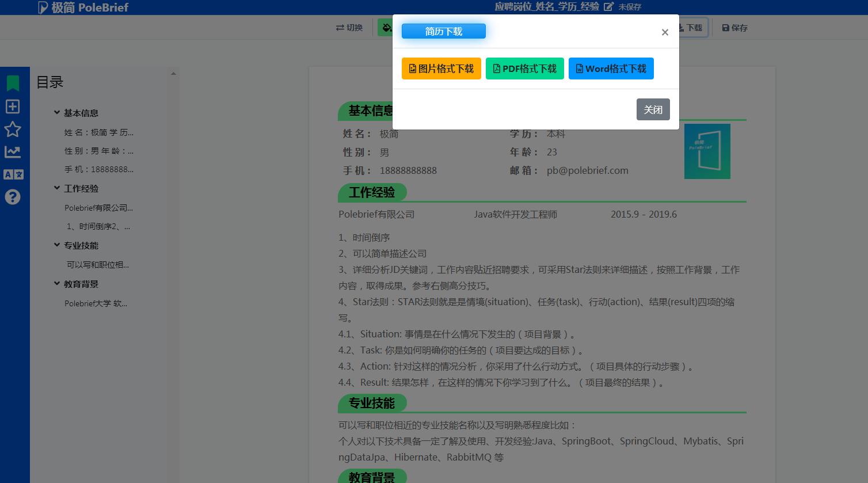Collapse the 教育背景 catalog section
The width and height of the screenshot is (868, 483).
point(56,284)
